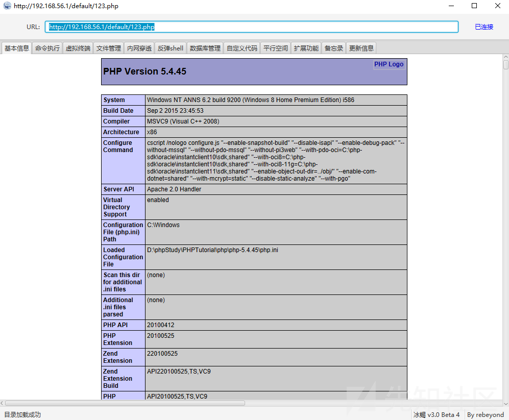Image resolution: width=509 pixels, height=420 pixels.
Task: Open the 备忘录 tab
Action: pos(334,48)
